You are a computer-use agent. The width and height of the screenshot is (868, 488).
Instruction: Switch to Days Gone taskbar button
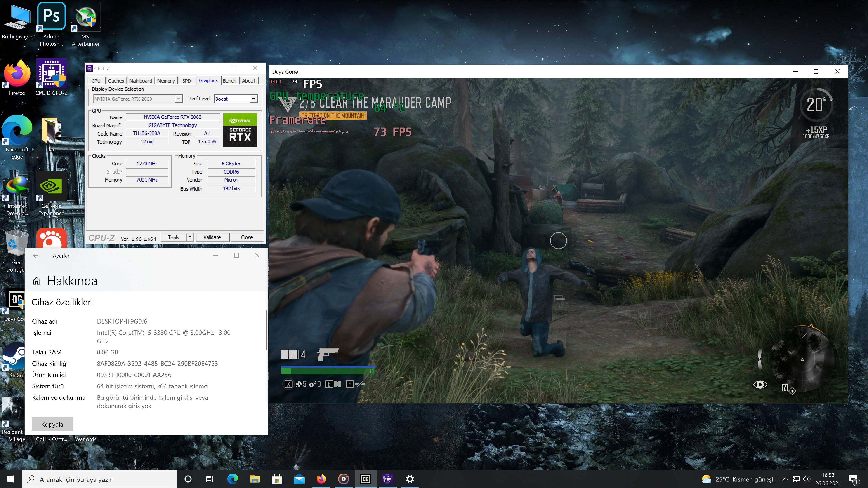pyautogui.click(x=366, y=479)
